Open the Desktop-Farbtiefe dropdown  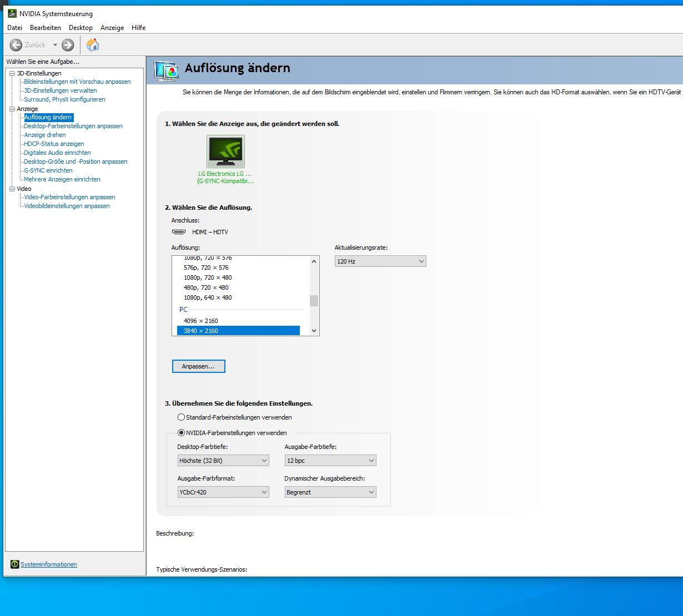(x=223, y=461)
